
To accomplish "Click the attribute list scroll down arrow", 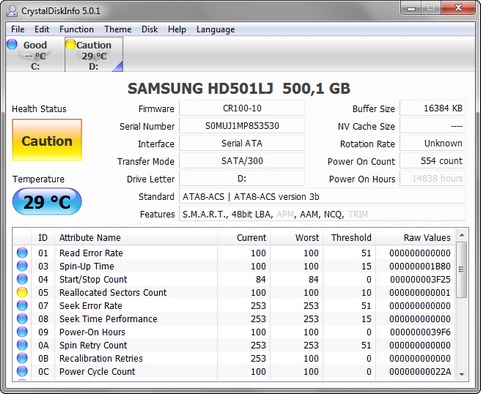I will click(462, 374).
